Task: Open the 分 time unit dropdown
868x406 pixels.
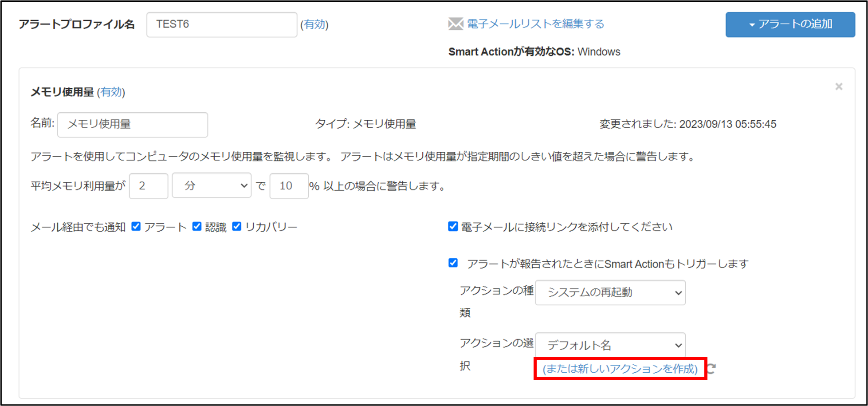Action: click(x=212, y=185)
